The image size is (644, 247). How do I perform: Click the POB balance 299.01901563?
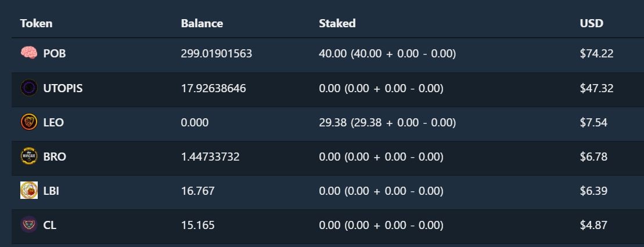coord(217,54)
